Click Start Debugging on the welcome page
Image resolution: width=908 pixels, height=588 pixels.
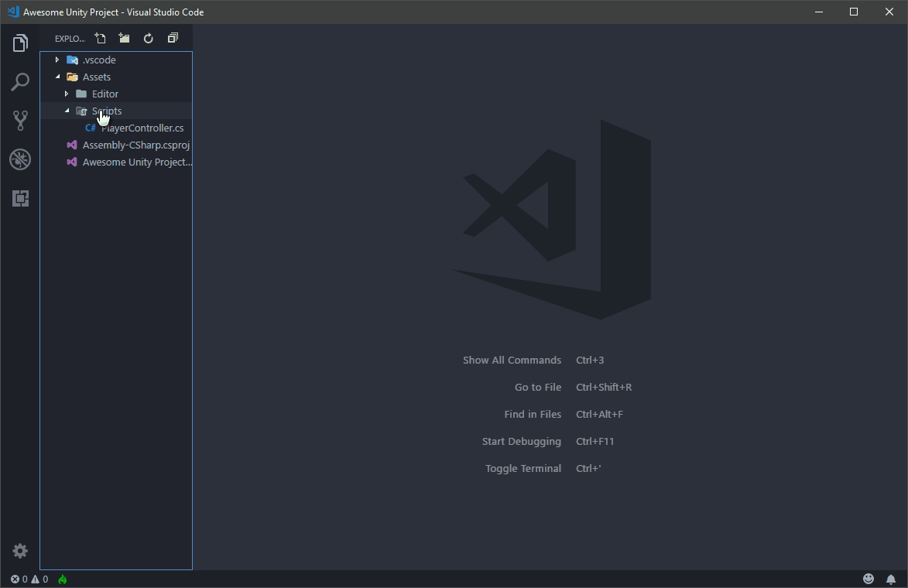click(x=522, y=441)
